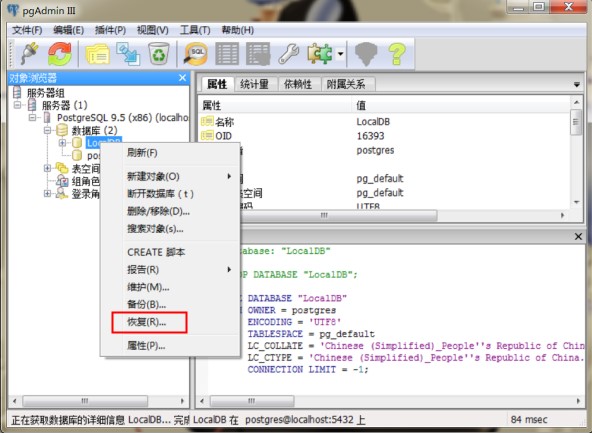Image resolution: width=592 pixels, height=433 pixels.
Task: Click the filtered data view toolbar icon
Action: 258,54
